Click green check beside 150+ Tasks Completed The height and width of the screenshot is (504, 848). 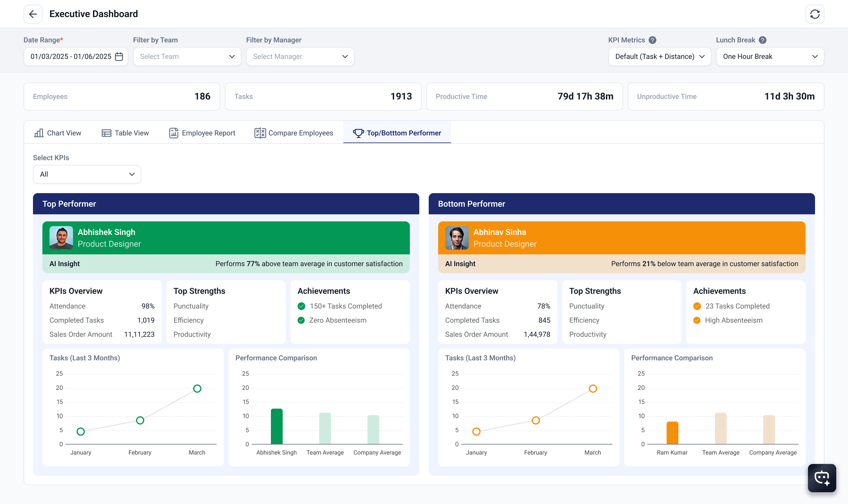click(x=301, y=306)
